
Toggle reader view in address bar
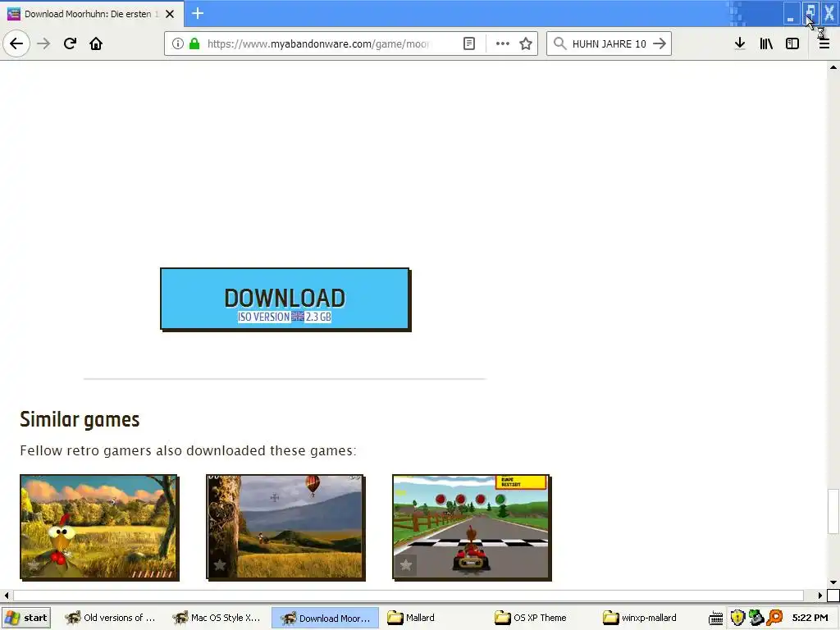pyautogui.click(x=468, y=43)
